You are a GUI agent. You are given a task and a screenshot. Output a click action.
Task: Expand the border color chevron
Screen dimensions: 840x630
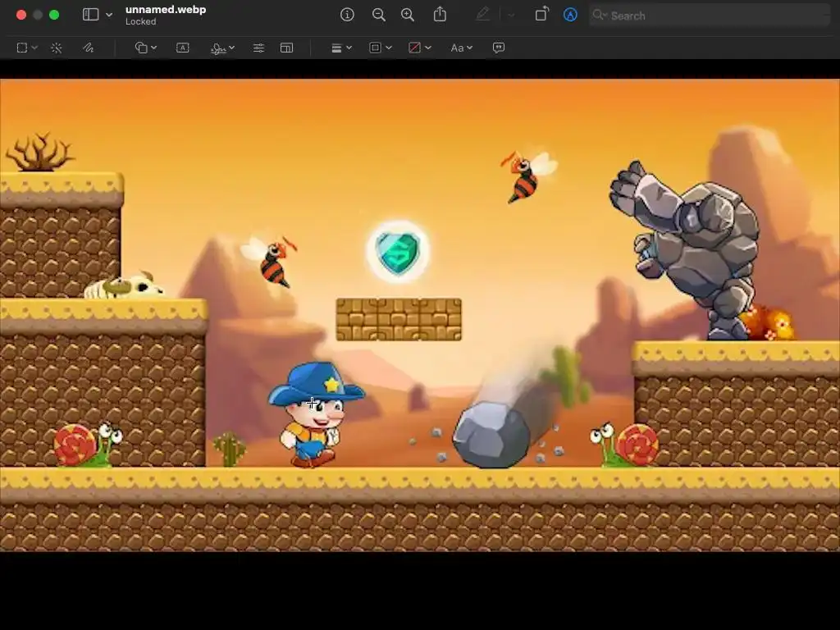point(389,48)
